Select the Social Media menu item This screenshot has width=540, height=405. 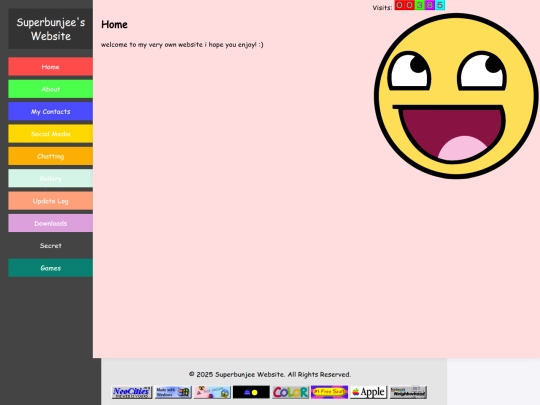50,134
